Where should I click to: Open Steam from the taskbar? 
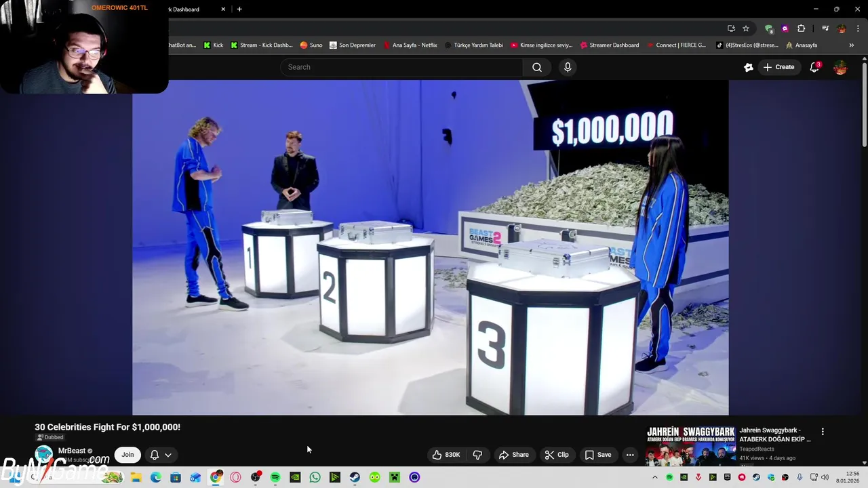[355, 477]
